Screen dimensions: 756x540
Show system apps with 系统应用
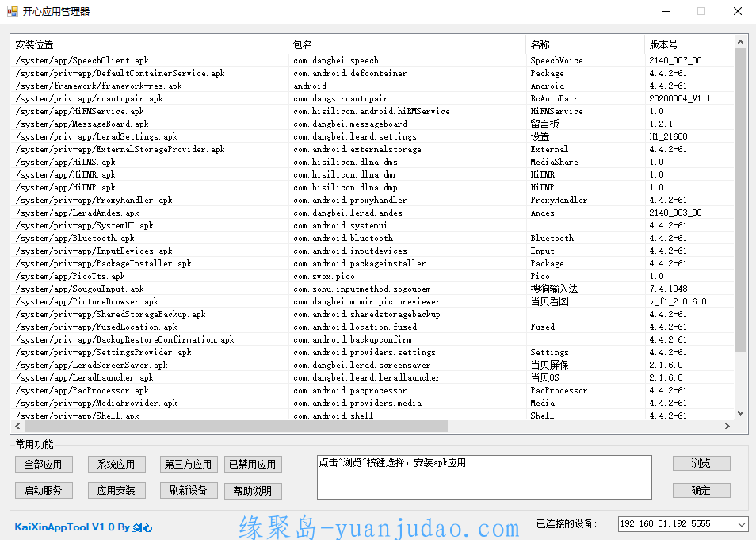click(116, 464)
